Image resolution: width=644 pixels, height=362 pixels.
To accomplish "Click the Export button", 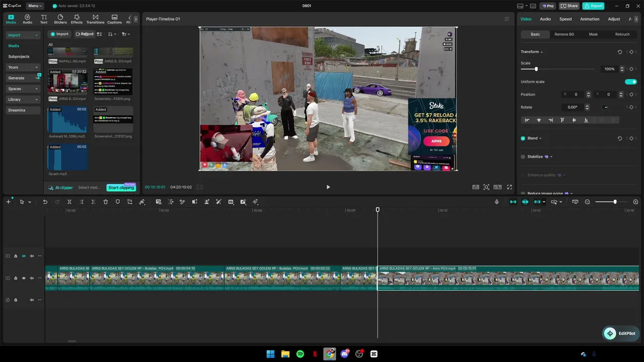I will tap(593, 6).
